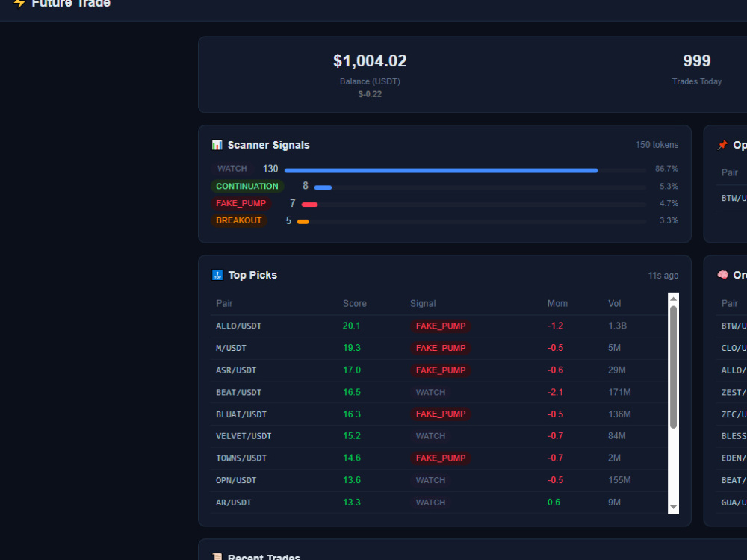Screen dimensions: 747x560
Task: Click the lightning bolt Future Trade logo
Action: click(19, 3)
